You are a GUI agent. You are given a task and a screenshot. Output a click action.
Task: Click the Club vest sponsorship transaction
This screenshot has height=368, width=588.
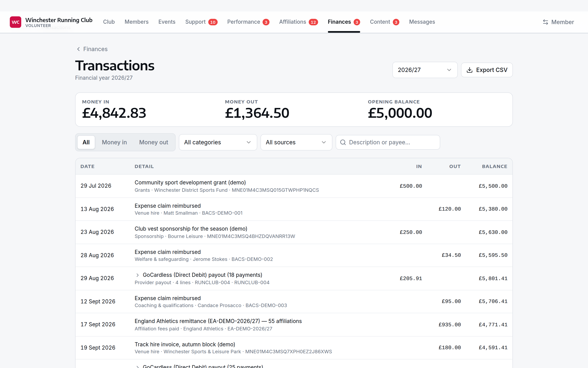point(294,232)
